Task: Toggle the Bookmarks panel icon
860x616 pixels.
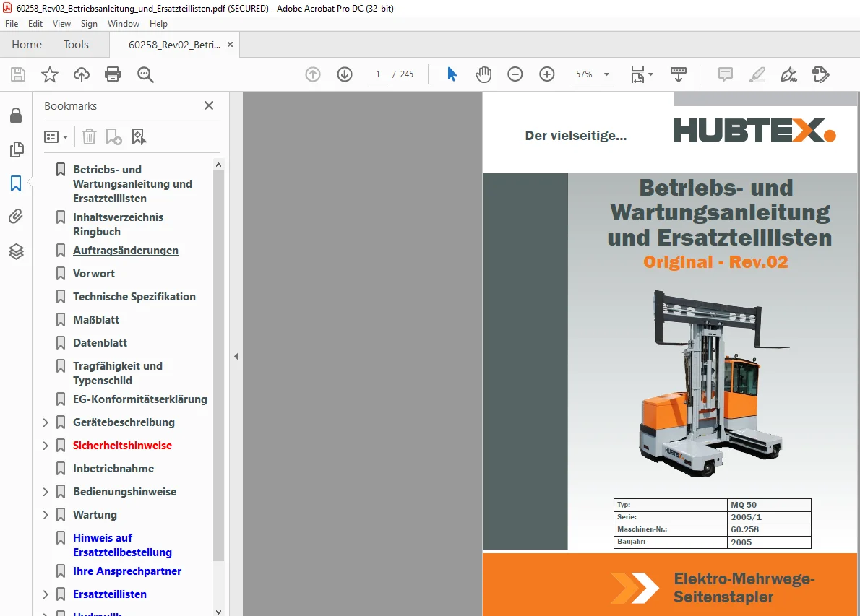Action: click(16, 183)
